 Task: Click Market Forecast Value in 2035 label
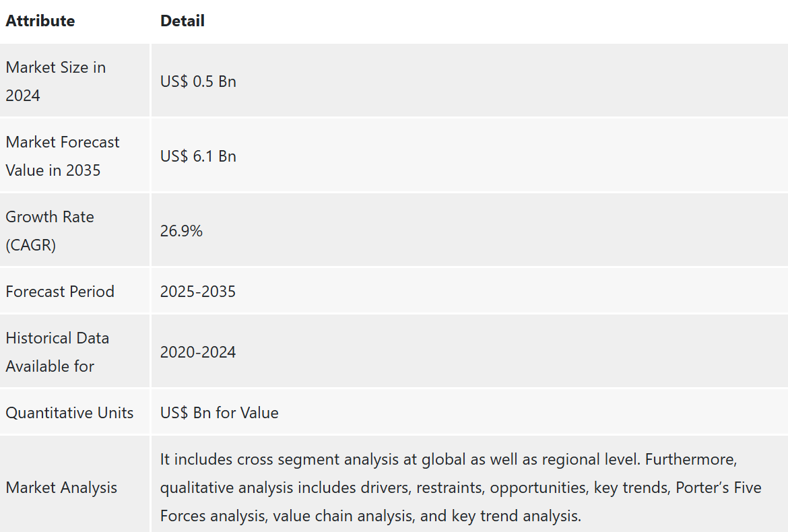[x=63, y=156]
